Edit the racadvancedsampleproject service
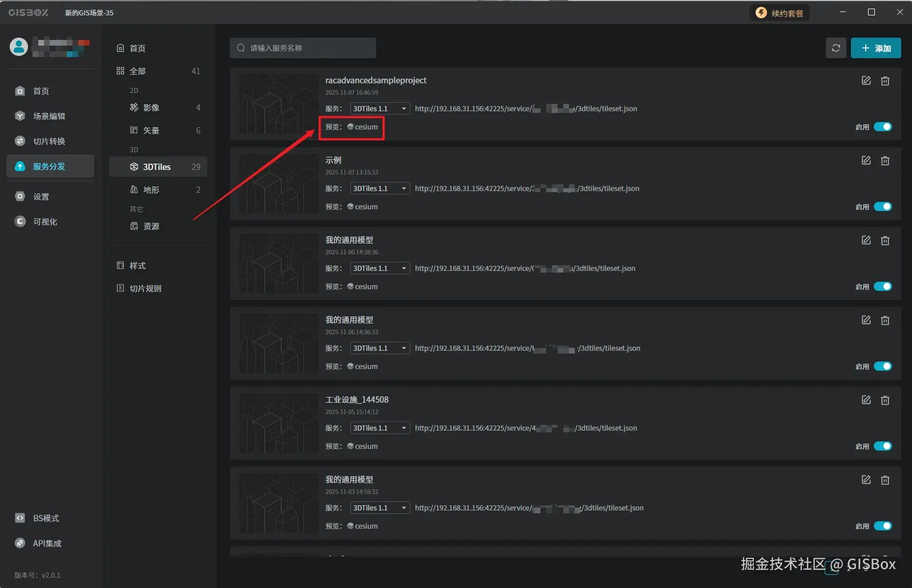This screenshot has width=912, height=588. point(866,80)
